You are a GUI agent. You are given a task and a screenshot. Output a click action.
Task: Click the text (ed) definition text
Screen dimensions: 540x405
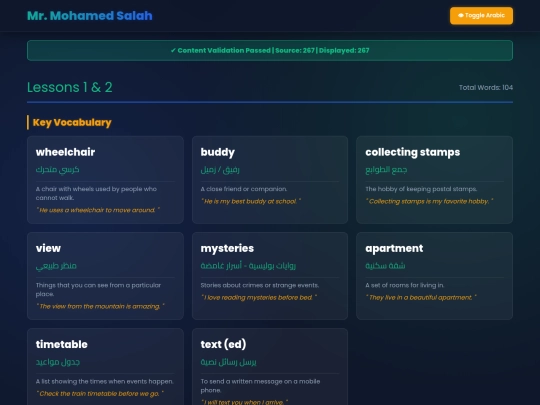click(x=260, y=386)
